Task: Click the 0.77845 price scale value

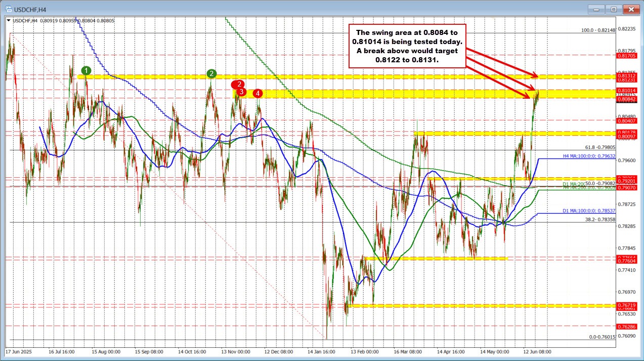Action: 626,248
